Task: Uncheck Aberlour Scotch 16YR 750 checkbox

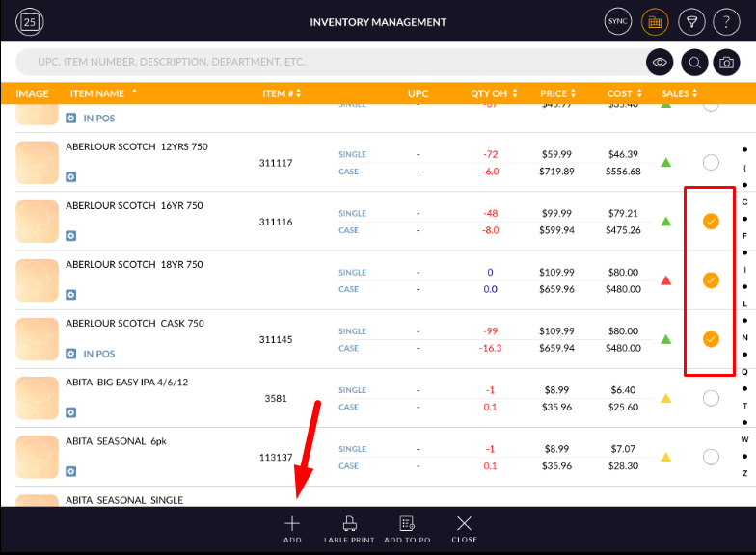Action: point(711,222)
